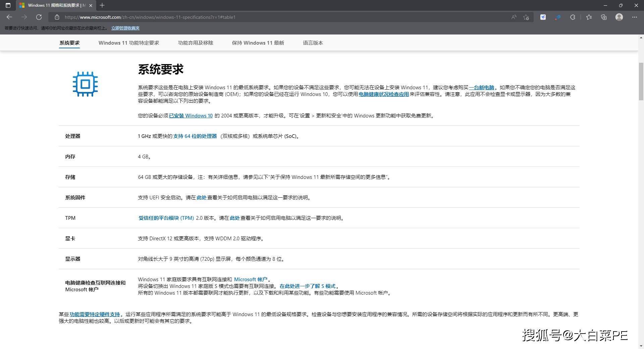
Task: Restore down the browser window
Action: tap(621, 5)
